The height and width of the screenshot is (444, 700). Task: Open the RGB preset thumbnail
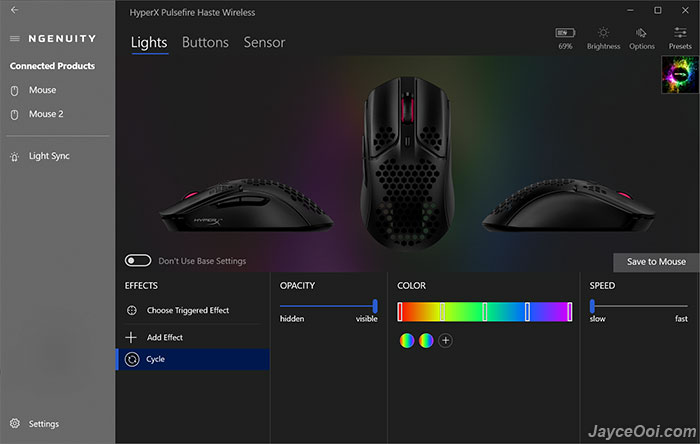(680, 75)
